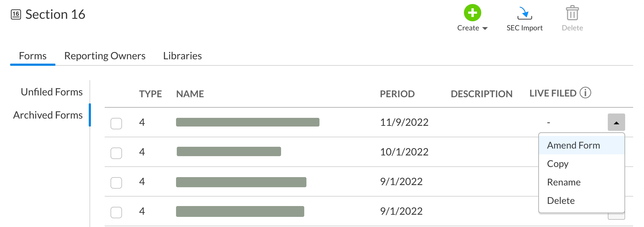
Task: Choose Amend Form from the menu
Action: [573, 145]
